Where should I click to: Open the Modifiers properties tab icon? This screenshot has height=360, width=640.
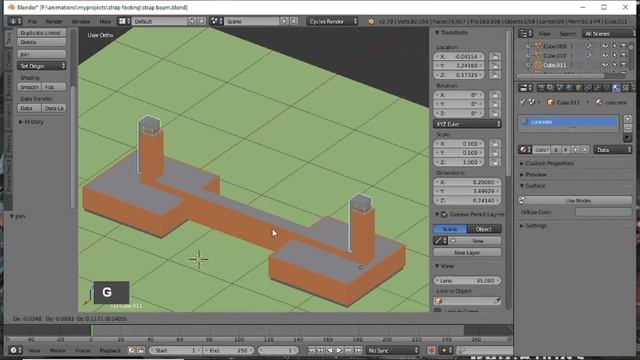pyautogui.click(x=598, y=88)
